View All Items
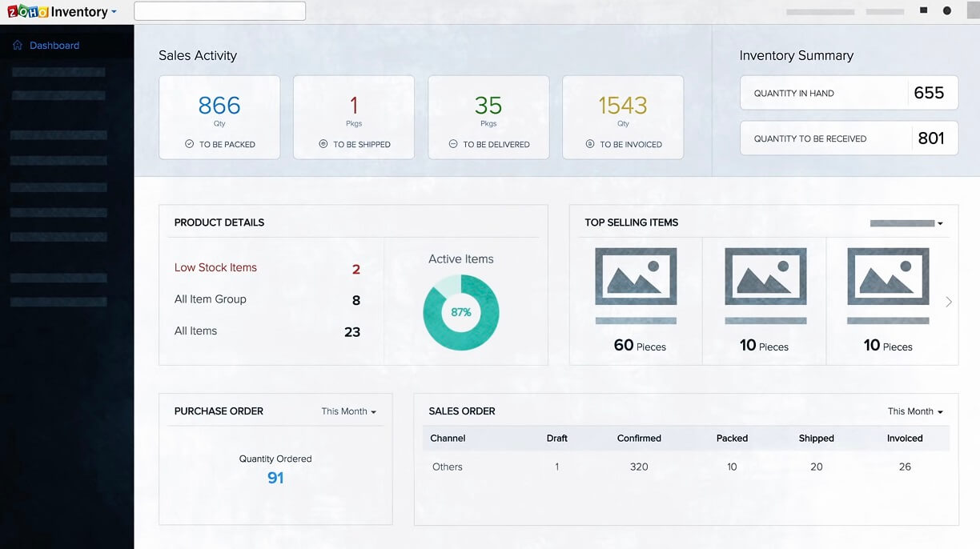 [195, 331]
